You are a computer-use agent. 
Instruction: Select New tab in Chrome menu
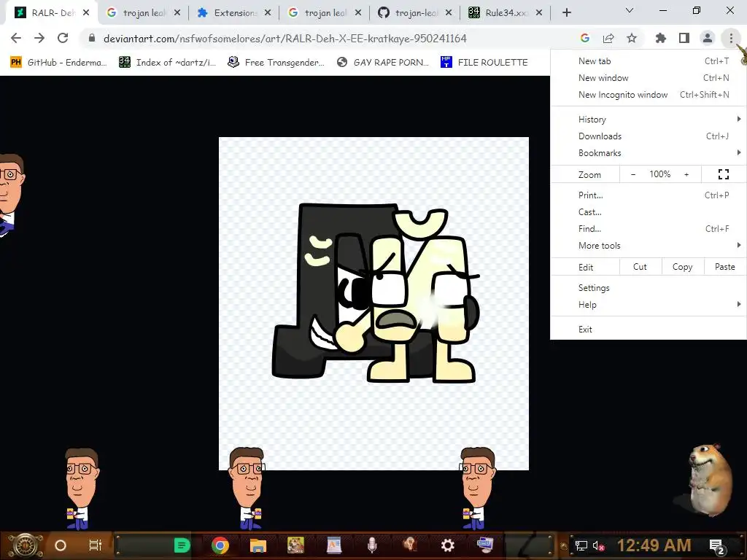tap(649, 61)
